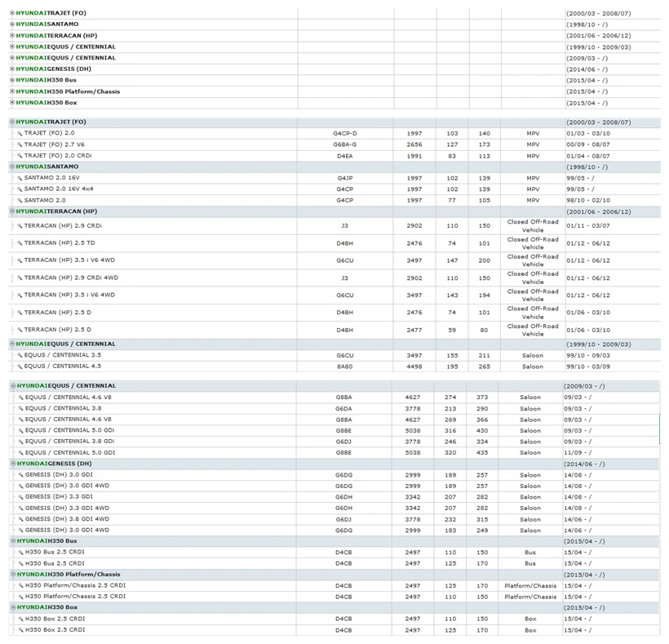
Task: Collapse the HYUNDAI GENESIS (DH) group minus icon
Action: coord(13,464)
